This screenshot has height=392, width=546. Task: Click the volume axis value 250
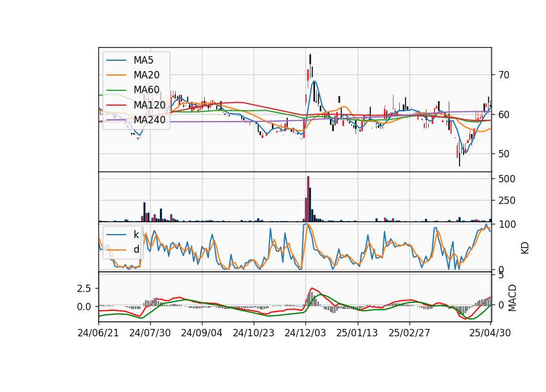pos(507,201)
